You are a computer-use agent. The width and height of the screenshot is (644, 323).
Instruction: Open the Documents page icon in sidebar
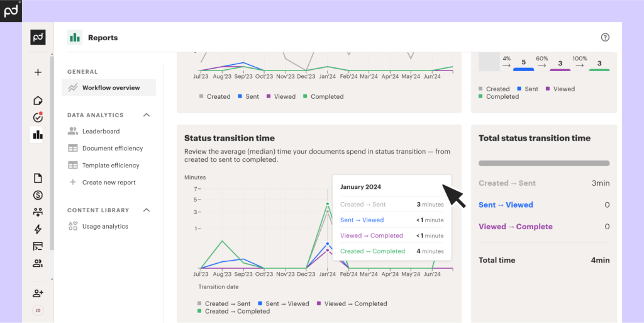38,178
